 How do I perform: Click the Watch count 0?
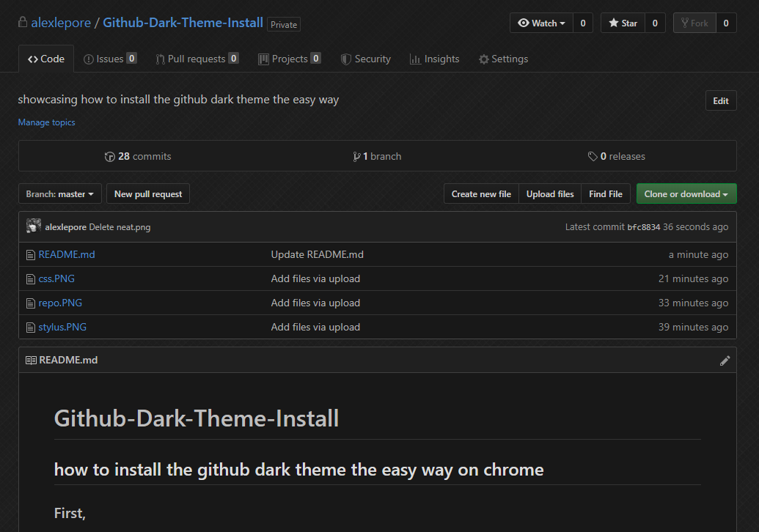pos(583,23)
